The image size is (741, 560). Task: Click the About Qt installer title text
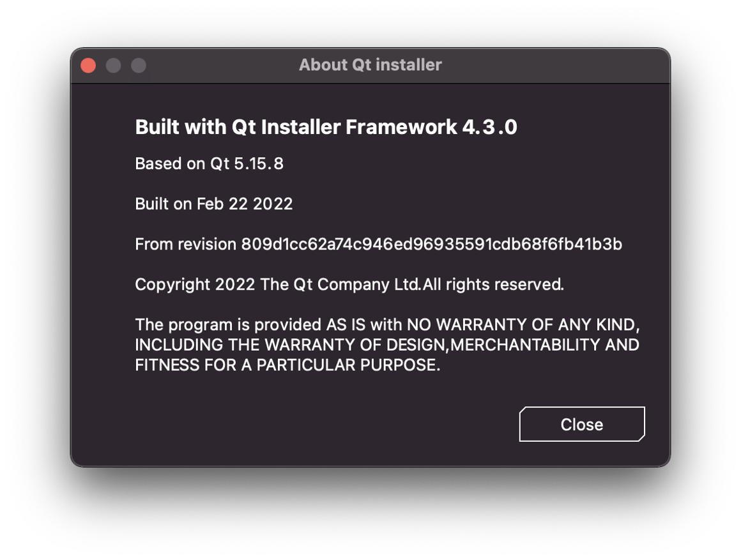370,64
